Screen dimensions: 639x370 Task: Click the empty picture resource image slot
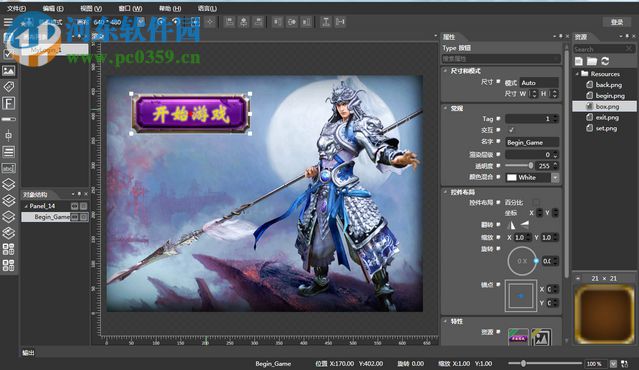pos(541,337)
